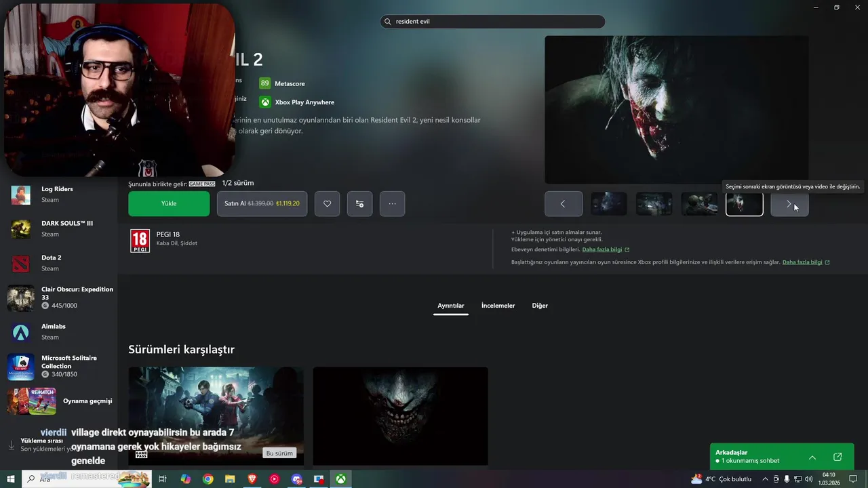Open the PEGI 18 rating icon
Screen dimensions: 868x488
[x=139, y=241]
